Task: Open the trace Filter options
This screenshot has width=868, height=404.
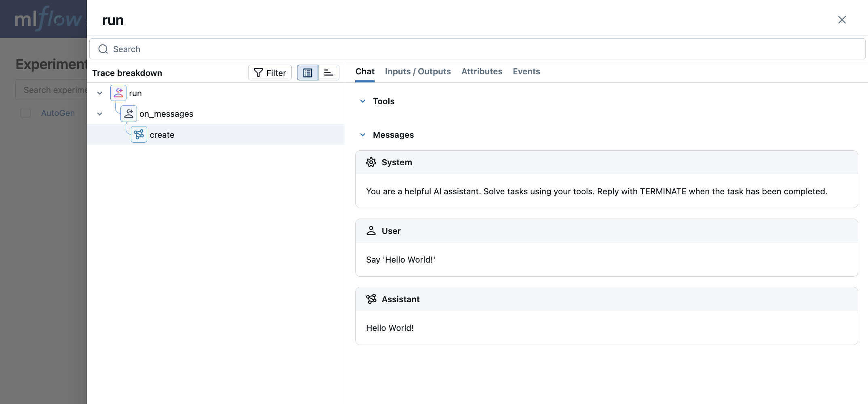Action: tap(270, 73)
